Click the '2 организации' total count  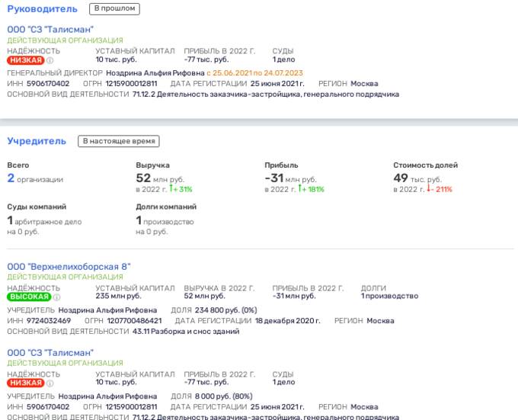[35, 178]
